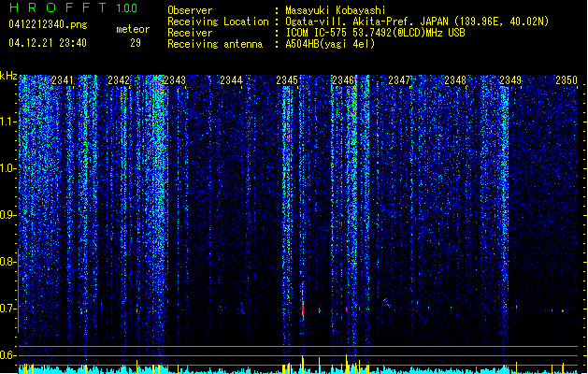Click the 2343 time marker

click(175, 80)
